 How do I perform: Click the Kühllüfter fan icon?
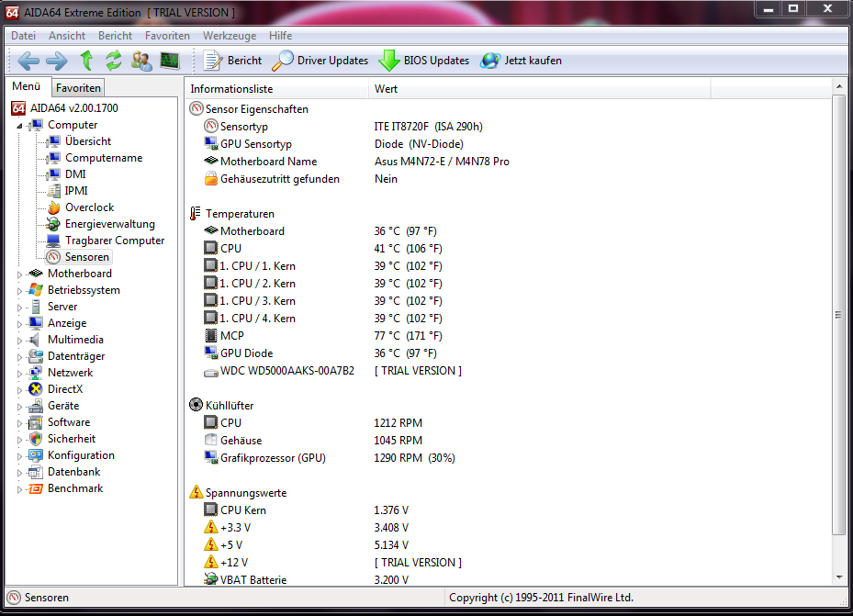(x=196, y=405)
